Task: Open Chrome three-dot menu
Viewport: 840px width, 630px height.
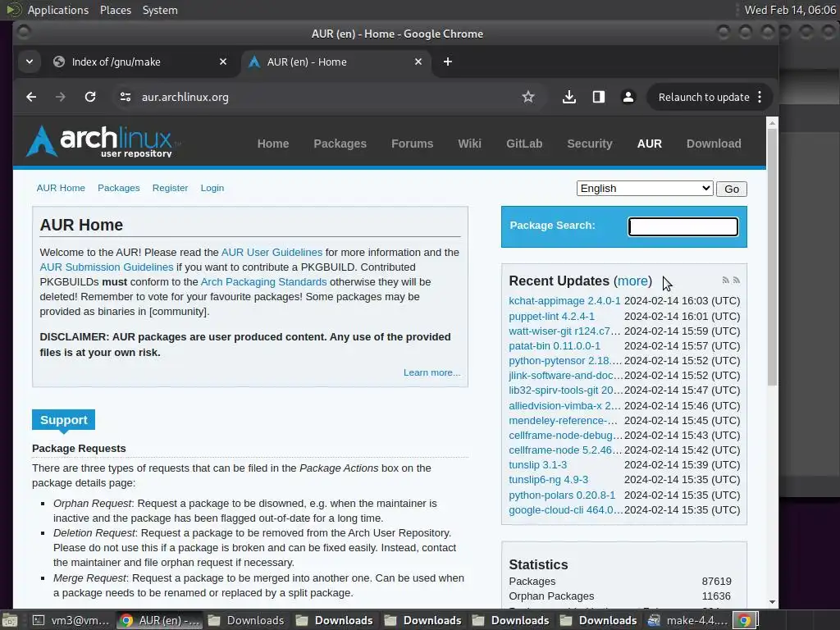Action: [x=760, y=97]
